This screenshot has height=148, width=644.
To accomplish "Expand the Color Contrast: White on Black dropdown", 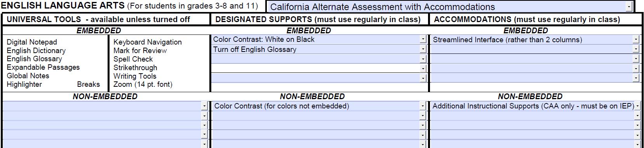I will click(423, 40).
